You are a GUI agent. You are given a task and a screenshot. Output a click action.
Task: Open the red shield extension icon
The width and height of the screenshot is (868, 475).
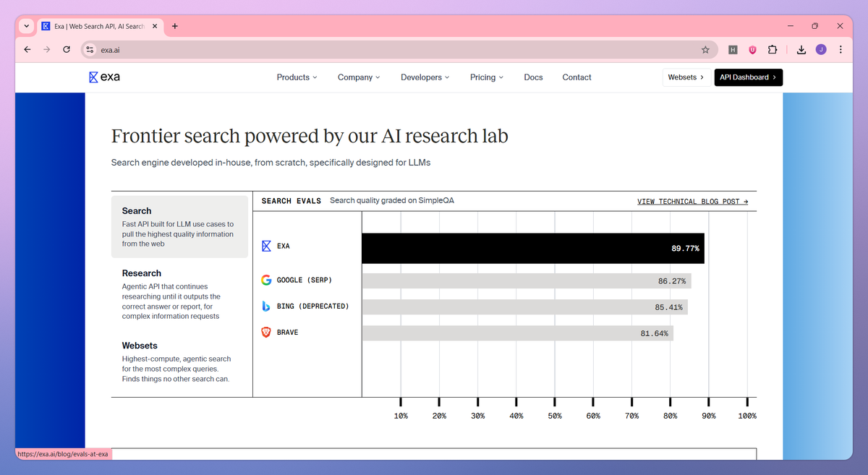point(752,50)
